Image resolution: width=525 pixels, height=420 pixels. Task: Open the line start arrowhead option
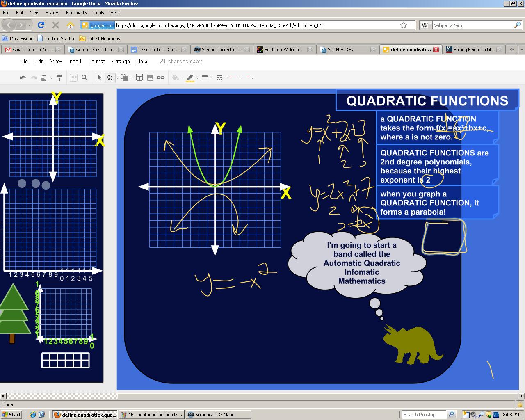point(233,78)
